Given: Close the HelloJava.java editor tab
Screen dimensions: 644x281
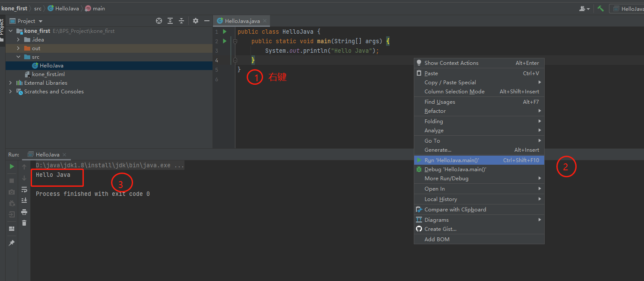Looking at the screenshot, I should 265,21.
